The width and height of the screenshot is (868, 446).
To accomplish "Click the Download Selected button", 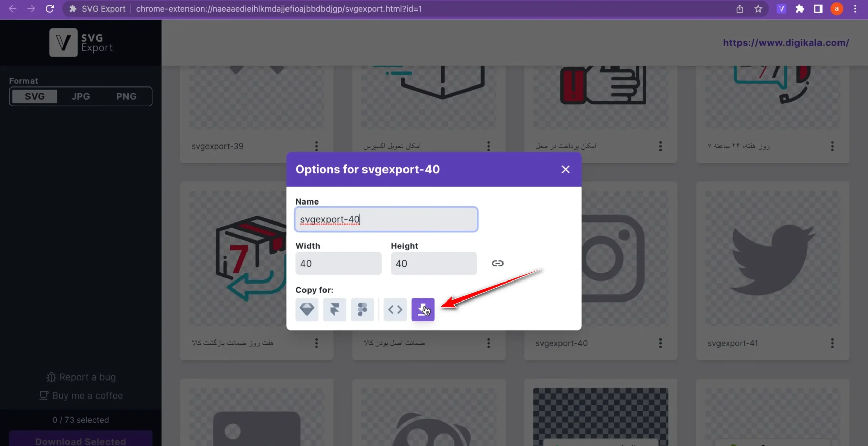I will [x=81, y=440].
